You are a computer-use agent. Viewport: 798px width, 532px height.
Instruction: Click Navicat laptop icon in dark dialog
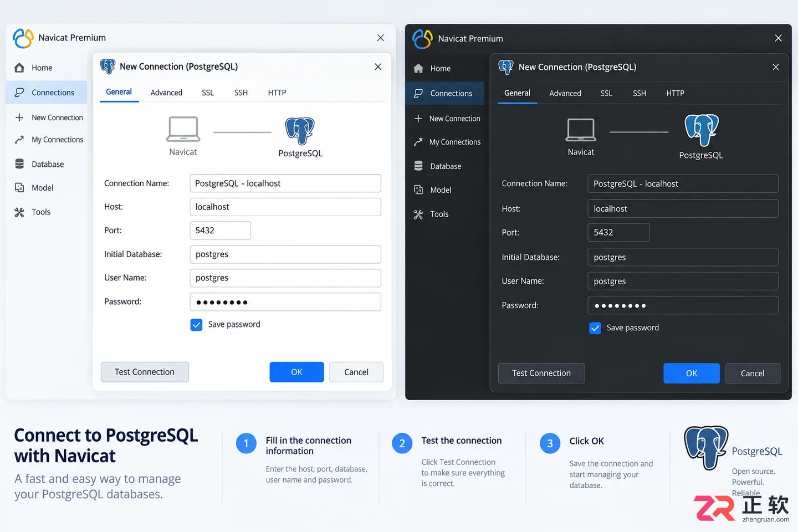(581, 130)
